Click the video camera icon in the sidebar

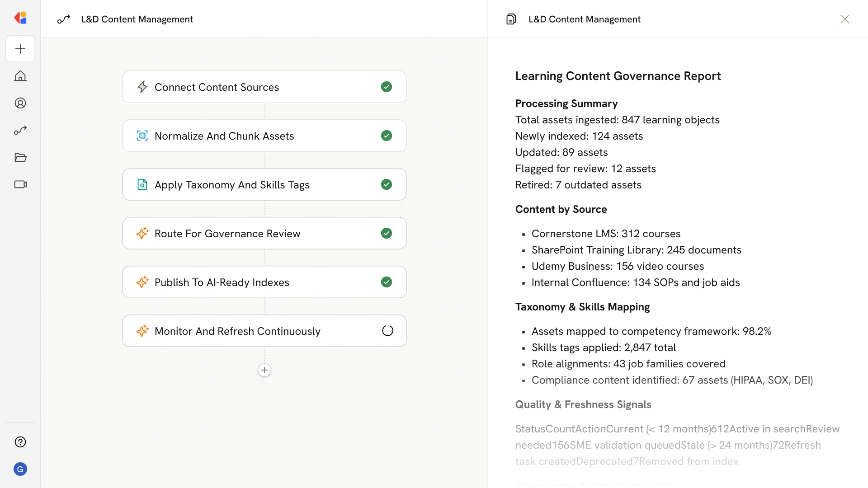click(20, 184)
